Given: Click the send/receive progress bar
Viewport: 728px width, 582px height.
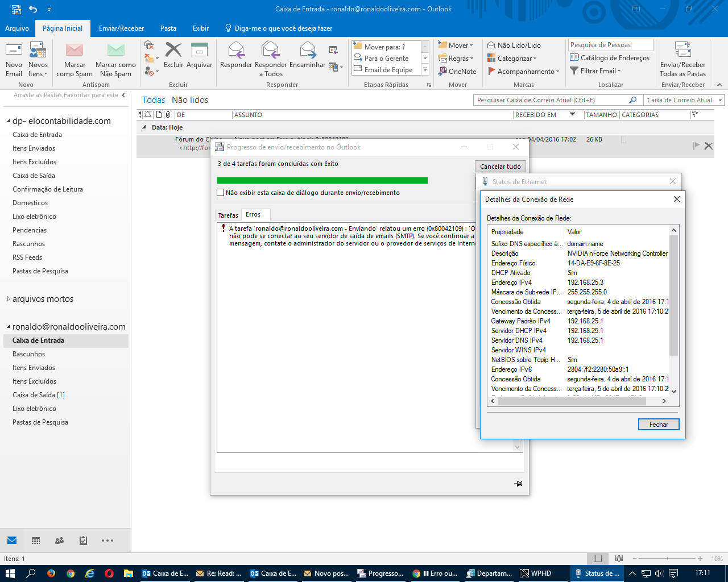Looking at the screenshot, I should click(322, 181).
